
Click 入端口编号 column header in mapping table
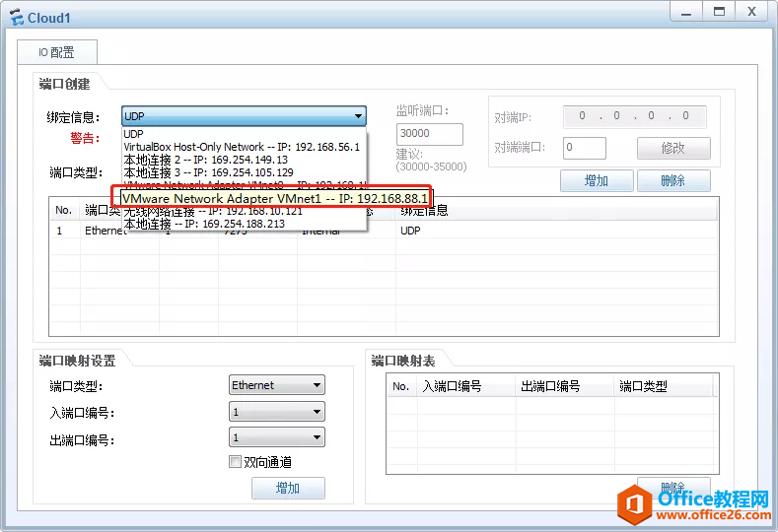(x=465, y=386)
